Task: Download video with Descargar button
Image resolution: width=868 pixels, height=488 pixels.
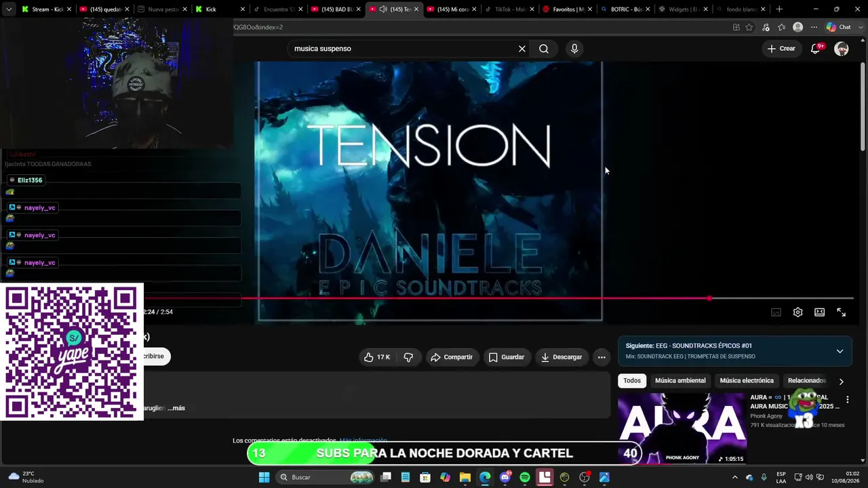Action: 561,357
